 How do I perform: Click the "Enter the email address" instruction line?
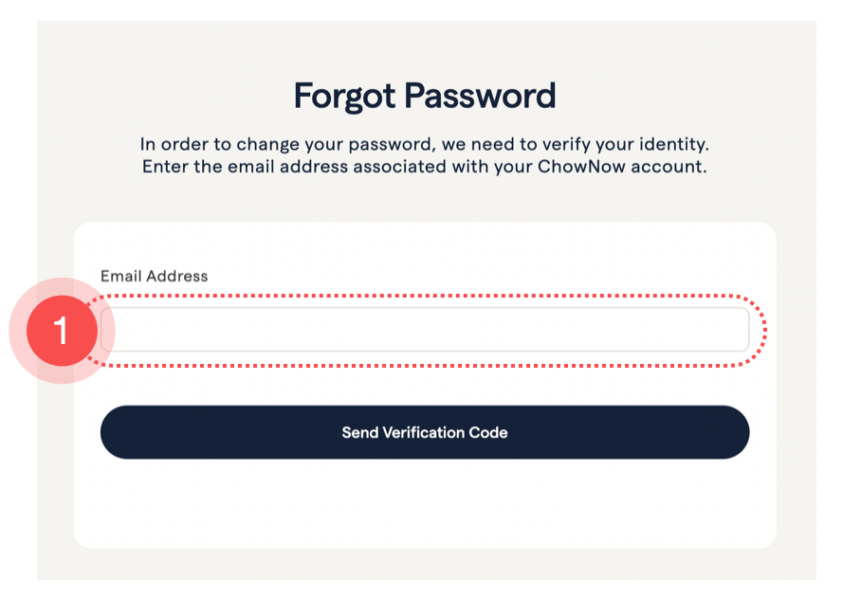(424, 167)
